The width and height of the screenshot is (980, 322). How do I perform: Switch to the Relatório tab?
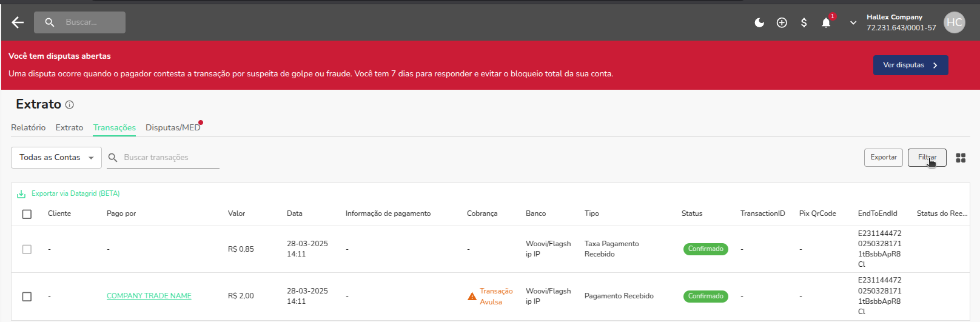click(28, 128)
